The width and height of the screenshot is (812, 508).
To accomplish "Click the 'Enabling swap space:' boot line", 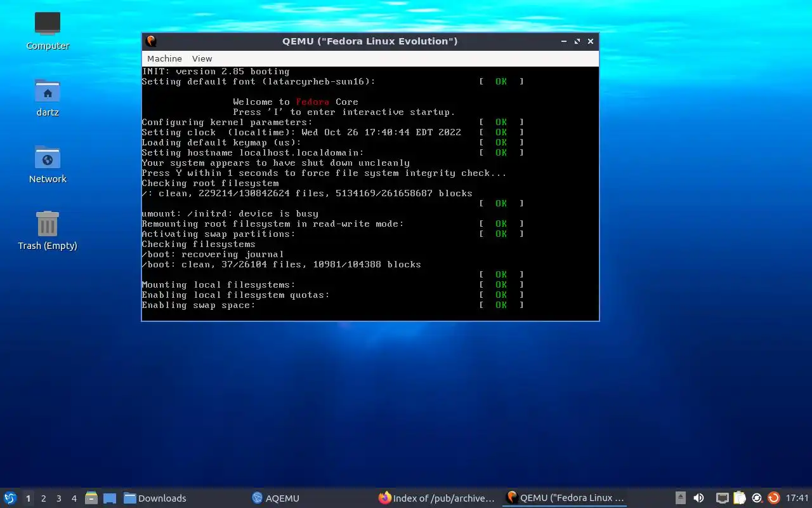I will (199, 305).
